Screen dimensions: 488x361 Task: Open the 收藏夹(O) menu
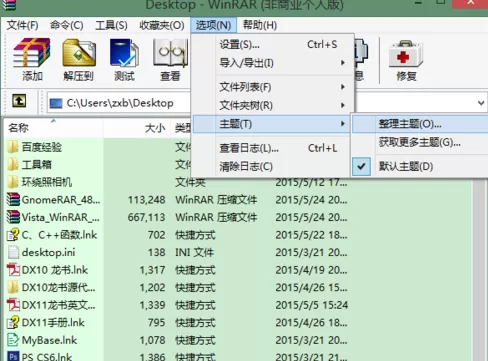pos(162,25)
